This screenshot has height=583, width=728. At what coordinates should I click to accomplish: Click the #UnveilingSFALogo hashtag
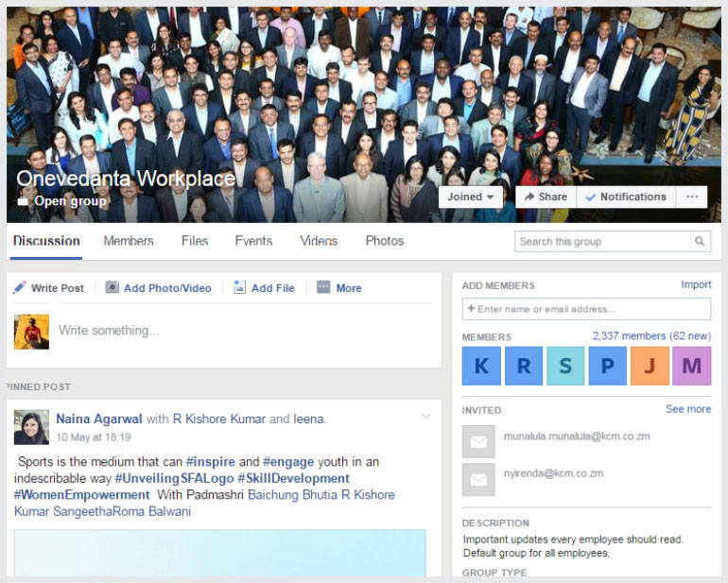click(174, 478)
